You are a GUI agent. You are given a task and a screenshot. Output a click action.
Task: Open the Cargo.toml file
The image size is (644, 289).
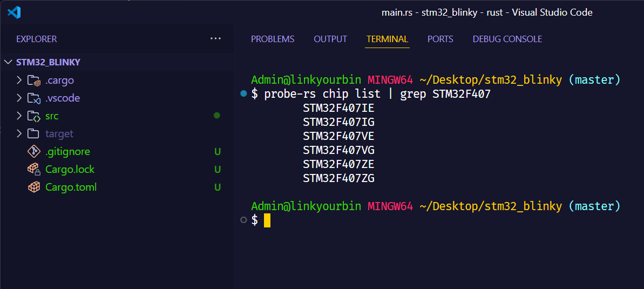[71, 187]
